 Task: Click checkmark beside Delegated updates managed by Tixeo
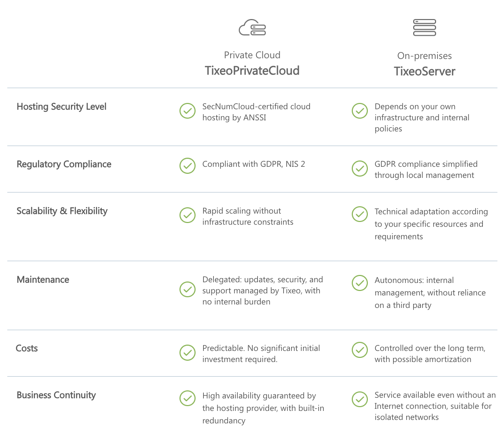tap(188, 289)
